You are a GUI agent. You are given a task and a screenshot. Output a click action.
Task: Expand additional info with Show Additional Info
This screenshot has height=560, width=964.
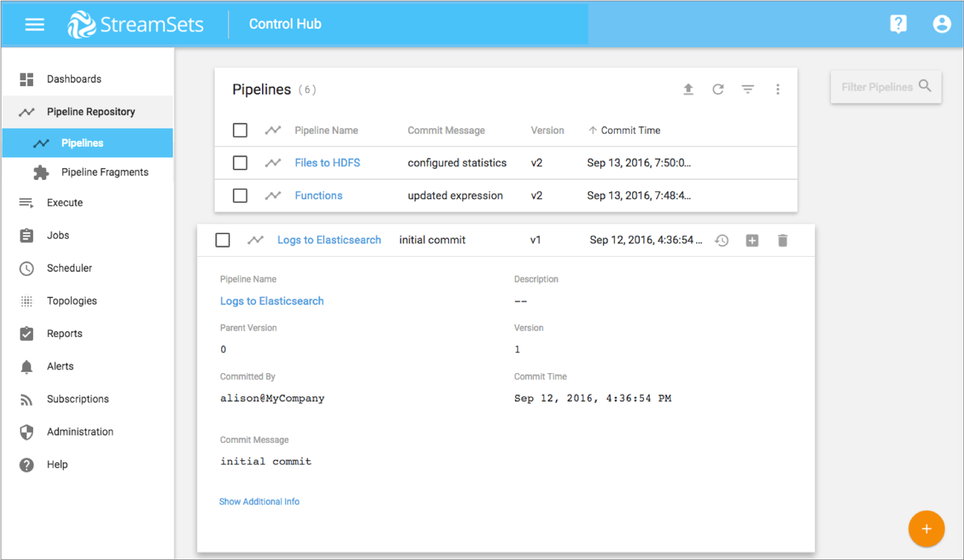259,502
